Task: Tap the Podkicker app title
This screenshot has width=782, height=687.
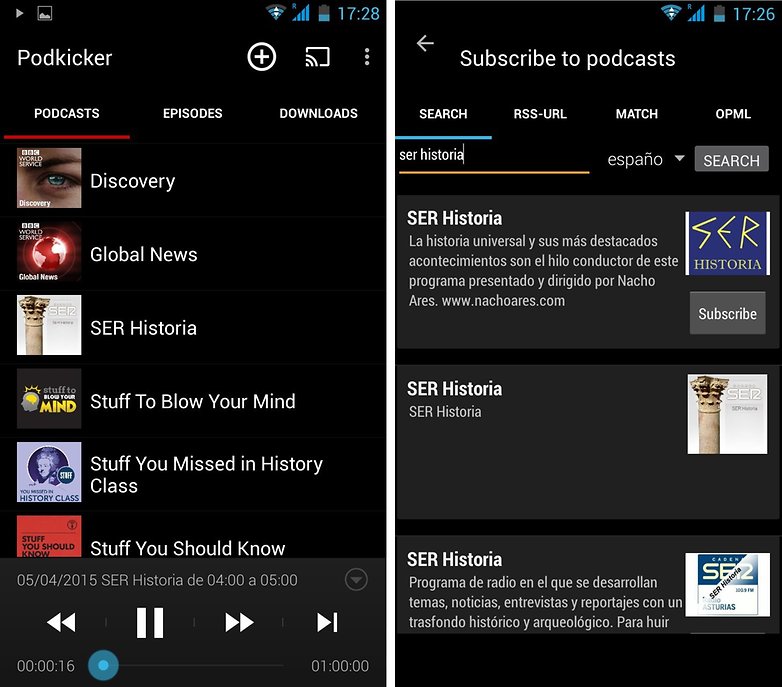Action: pos(64,58)
